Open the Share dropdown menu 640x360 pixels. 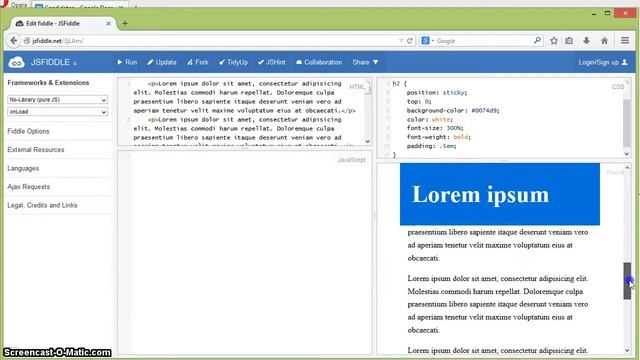coord(365,62)
